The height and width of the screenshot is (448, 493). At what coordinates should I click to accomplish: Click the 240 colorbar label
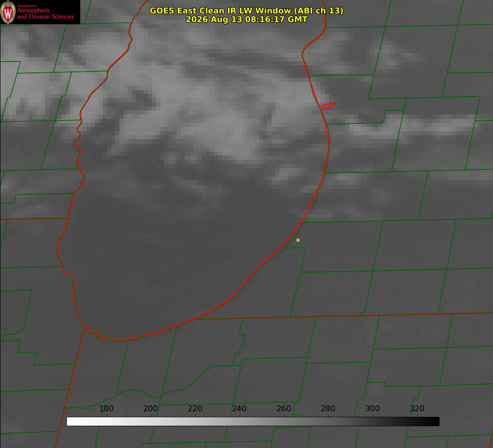tap(239, 408)
